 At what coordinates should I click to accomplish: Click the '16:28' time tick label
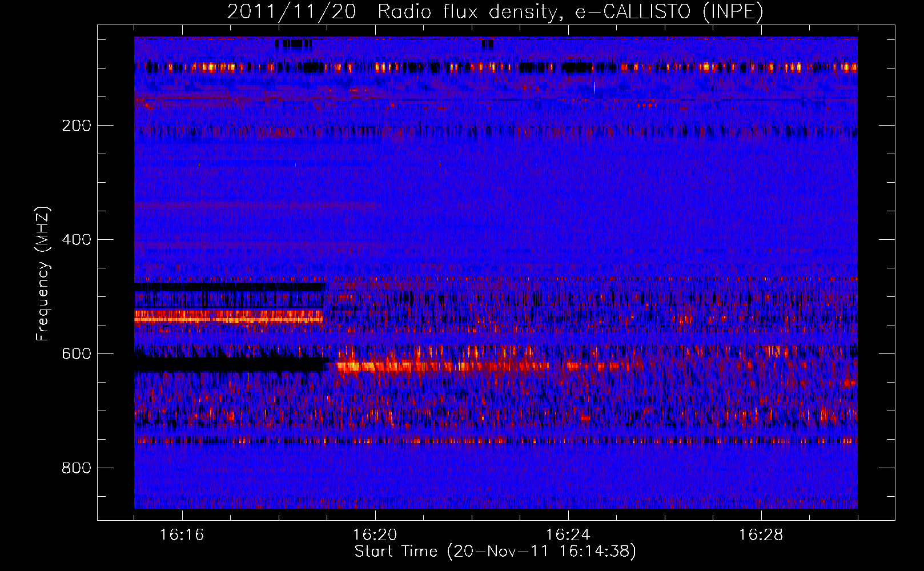(761, 535)
